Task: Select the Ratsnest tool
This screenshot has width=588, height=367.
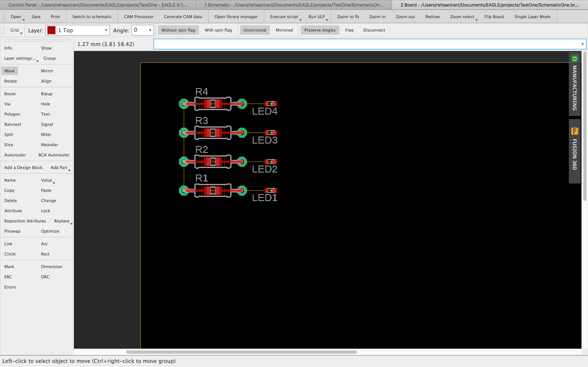Action: 12,124
